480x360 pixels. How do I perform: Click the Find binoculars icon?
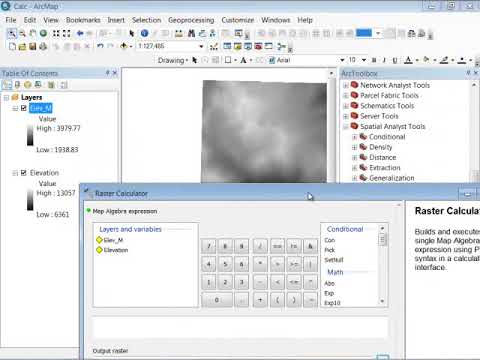(x=191, y=33)
